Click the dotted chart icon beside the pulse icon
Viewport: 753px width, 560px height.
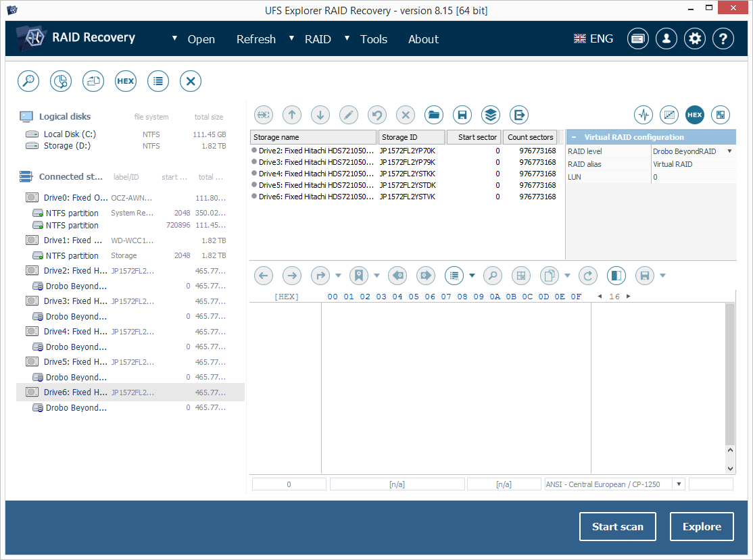coord(669,115)
